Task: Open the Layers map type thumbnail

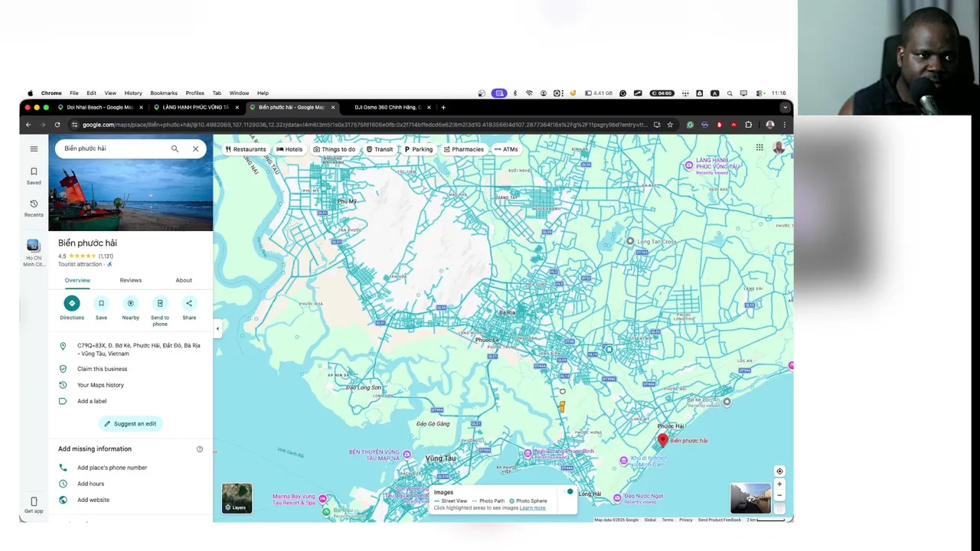Action: point(237,499)
